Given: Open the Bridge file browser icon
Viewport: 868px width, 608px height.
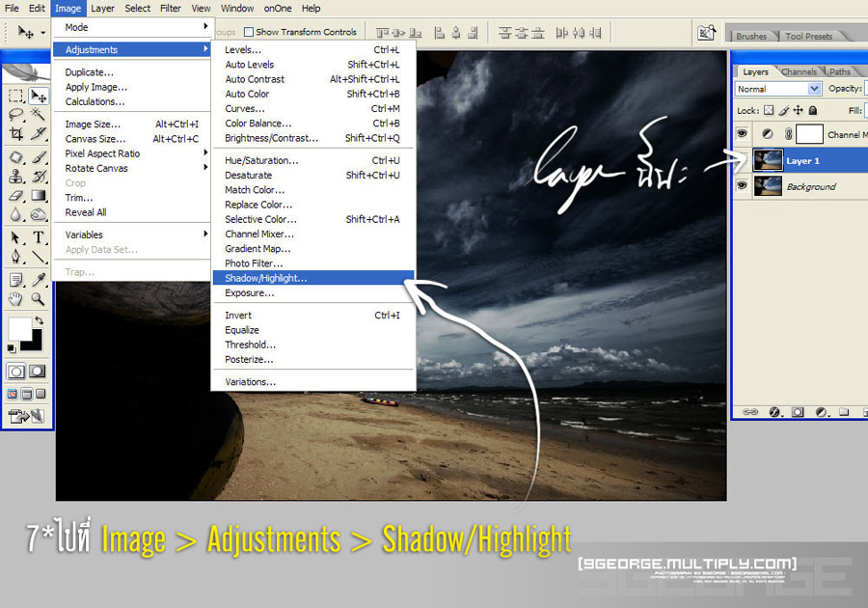Looking at the screenshot, I should (706, 33).
